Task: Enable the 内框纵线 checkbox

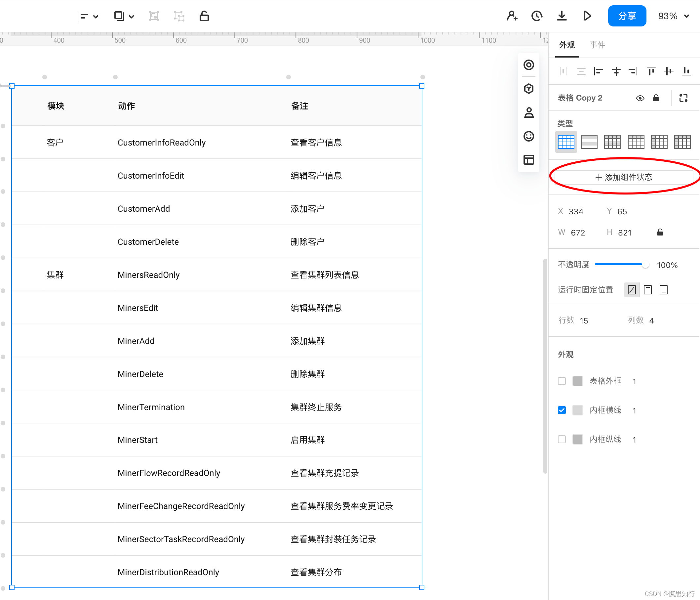Action: point(562,439)
